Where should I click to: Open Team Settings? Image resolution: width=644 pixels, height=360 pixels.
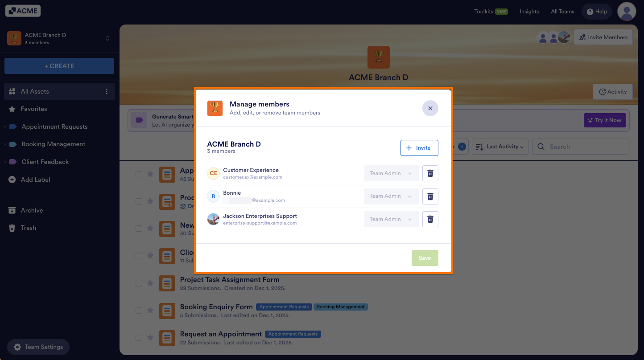point(38,347)
